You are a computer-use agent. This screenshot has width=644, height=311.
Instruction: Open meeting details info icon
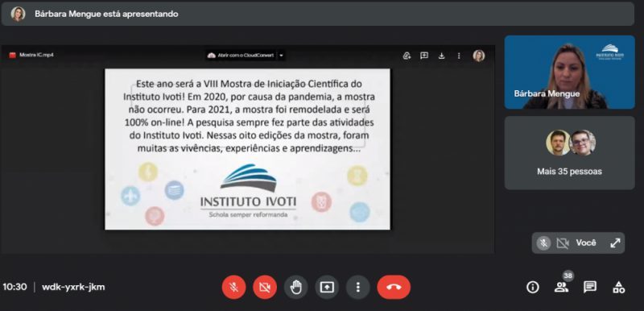coord(533,287)
